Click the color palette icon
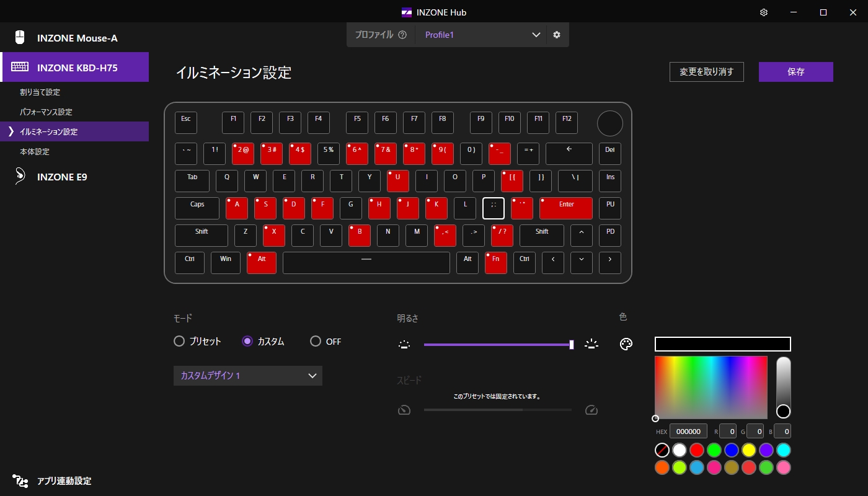The width and height of the screenshot is (868, 496). [x=626, y=344]
